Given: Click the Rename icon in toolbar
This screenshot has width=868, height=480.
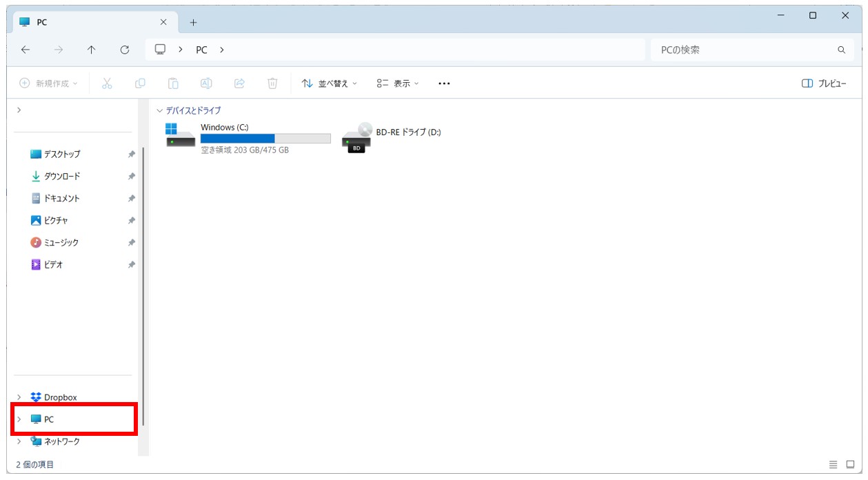Looking at the screenshot, I should tap(206, 83).
